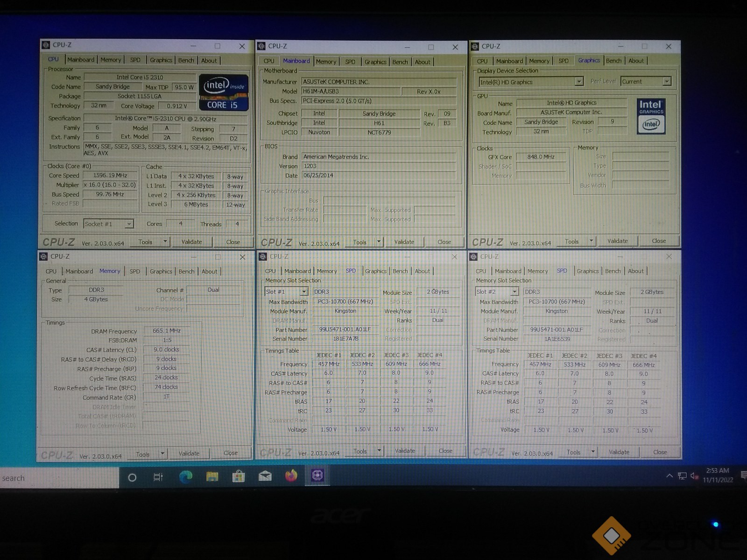The width and height of the screenshot is (747, 560).
Task: Click Validate in the Memory tab window
Action: [189, 453]
